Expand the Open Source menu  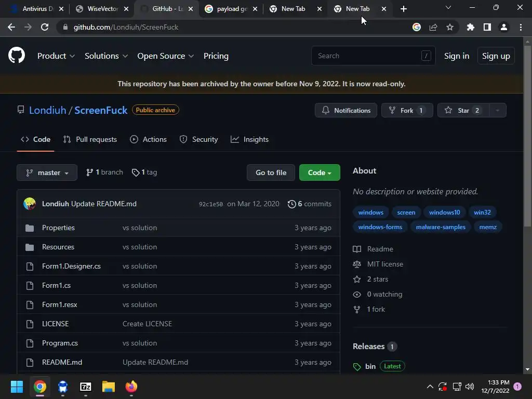[166, 56]
